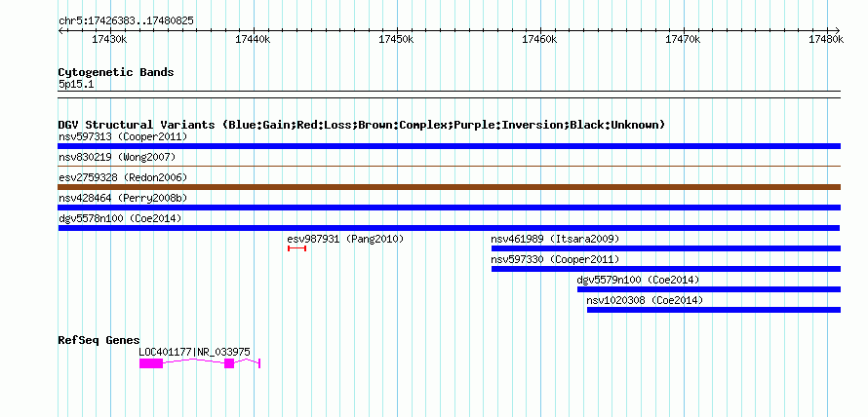Click the nsv1020308 (Coe2014) label
This screenshot has width=868, height=417.
[x=645, y=300]
